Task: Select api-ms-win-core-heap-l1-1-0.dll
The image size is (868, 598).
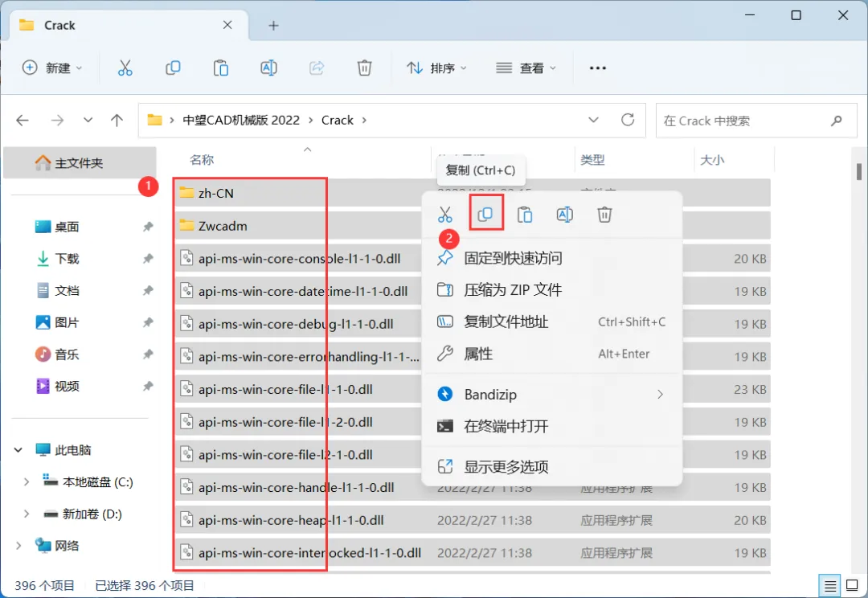Action: pyautogui.click(x=291, y=520)
